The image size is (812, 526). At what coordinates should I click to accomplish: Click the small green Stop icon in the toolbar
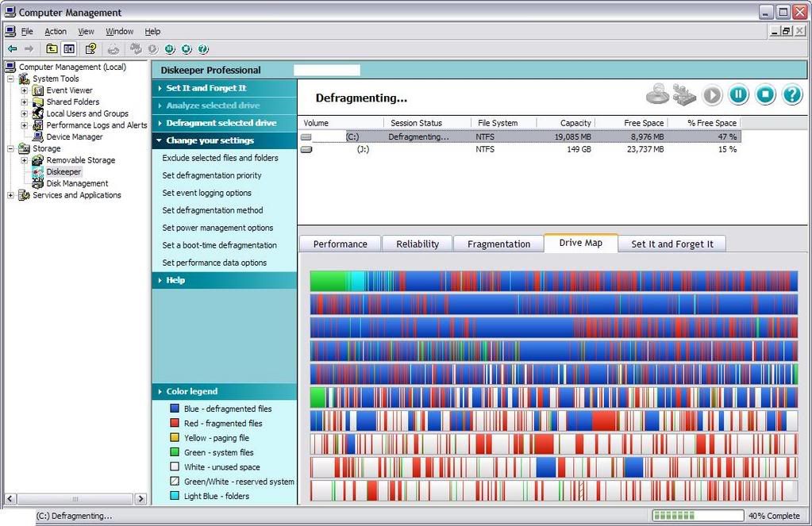tap(187, 49)
